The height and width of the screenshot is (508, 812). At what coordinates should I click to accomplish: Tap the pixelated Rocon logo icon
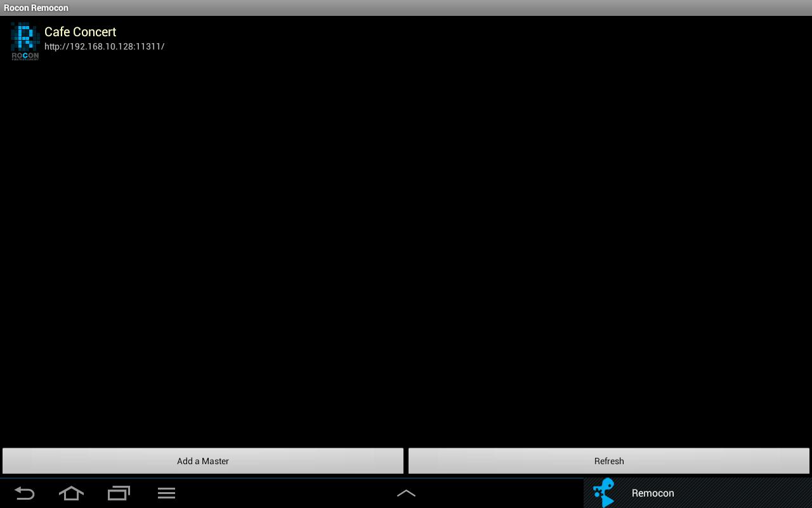[25, 37]
